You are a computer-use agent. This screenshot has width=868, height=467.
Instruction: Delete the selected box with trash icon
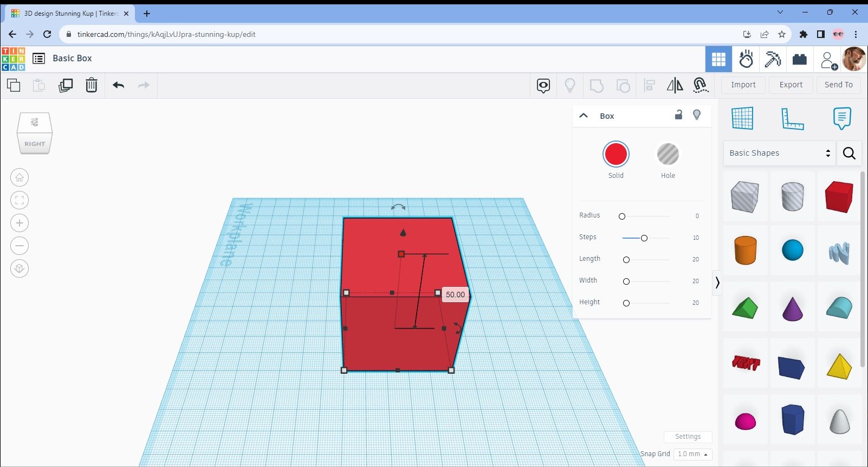click(x=92, y=85)
